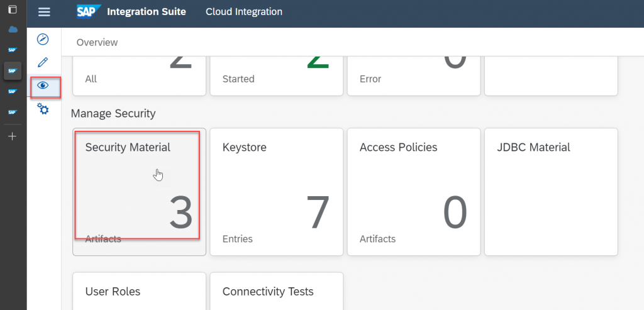Open the Security Material tile
644x310 pixels.
coord(139,192)
